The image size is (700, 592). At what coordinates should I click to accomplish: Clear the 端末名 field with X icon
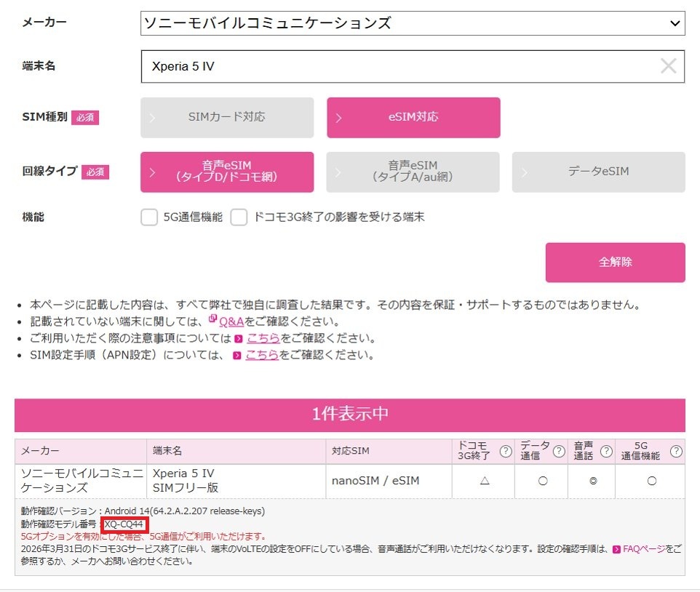(668, 66)
